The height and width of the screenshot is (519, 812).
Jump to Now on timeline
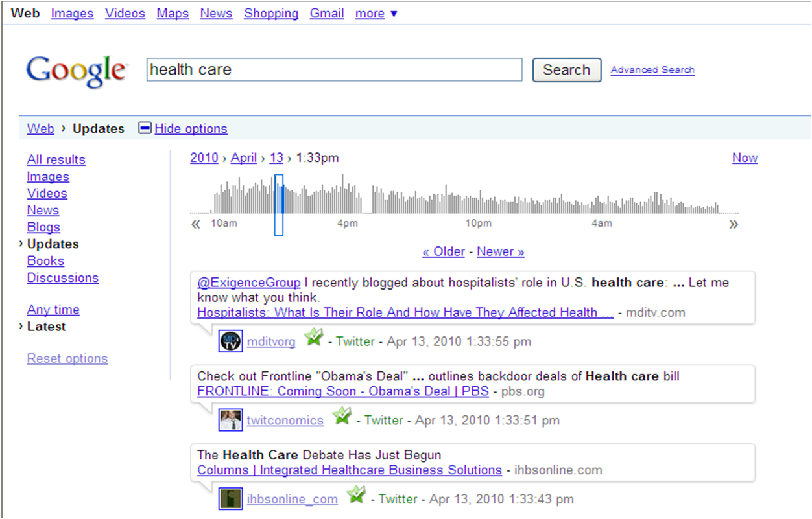click(745, 157)
